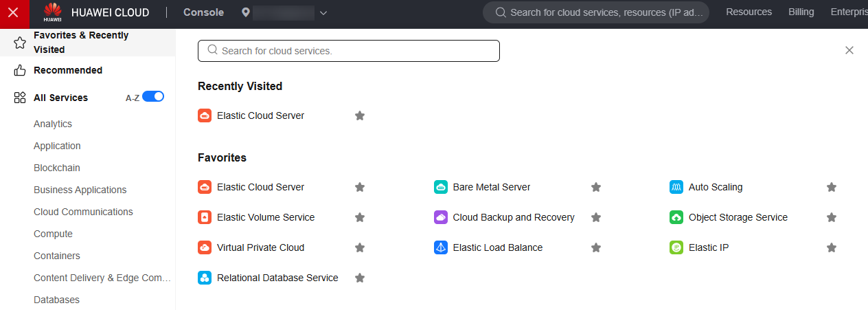The image size is (868, 310).
Task: Toggle the star for Object Storage Service
Action: tap(832, 217)
